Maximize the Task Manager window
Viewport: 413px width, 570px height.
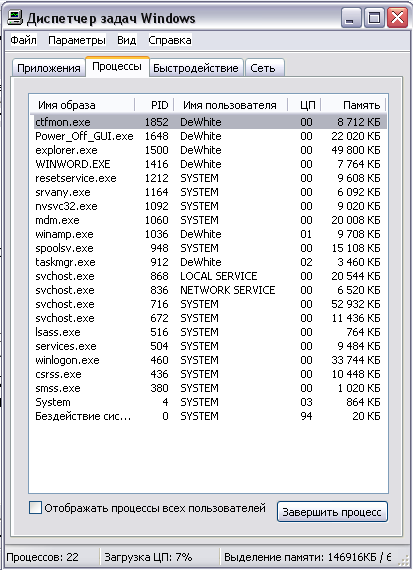click(x=374, y=18)
